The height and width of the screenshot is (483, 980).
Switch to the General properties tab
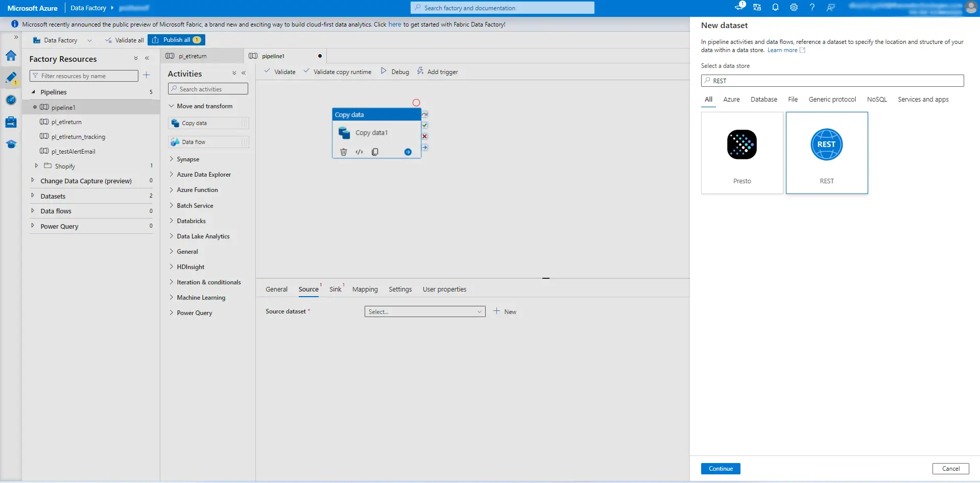(x=276, y=289)
